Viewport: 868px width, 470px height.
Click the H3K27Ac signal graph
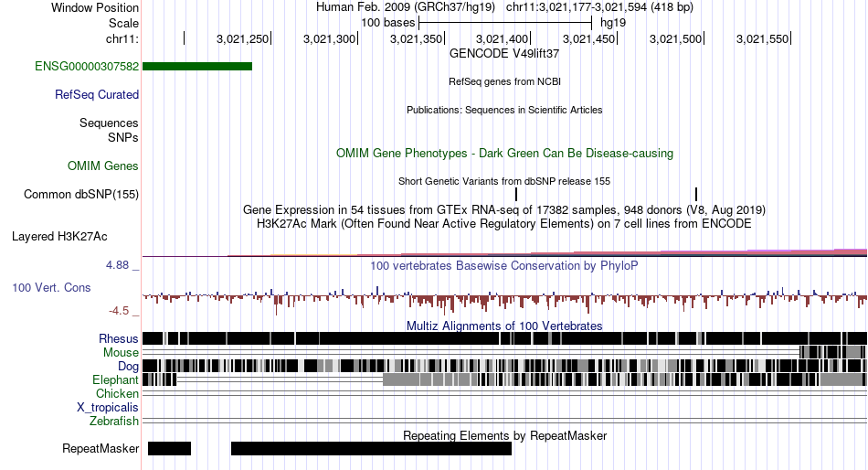pos(504,252)
